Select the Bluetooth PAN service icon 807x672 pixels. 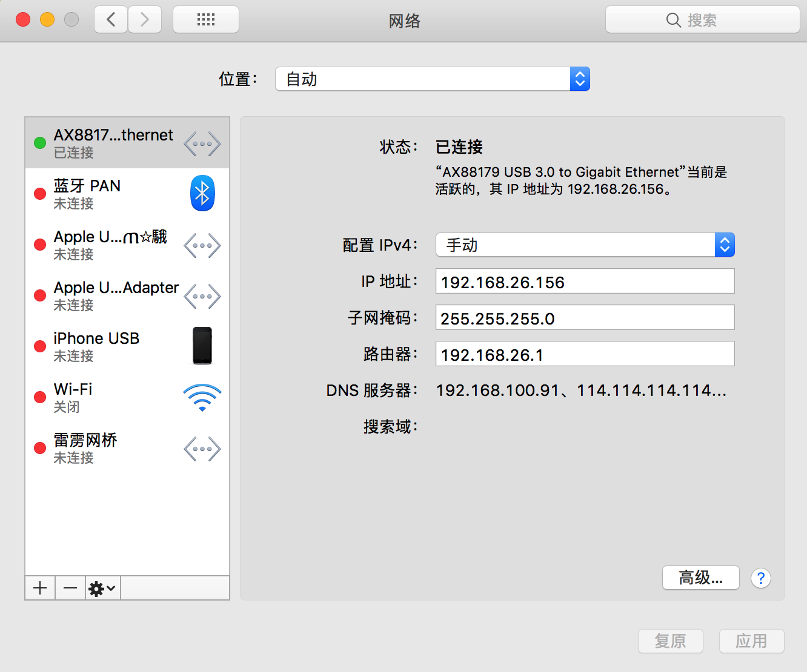coord(202,193)
